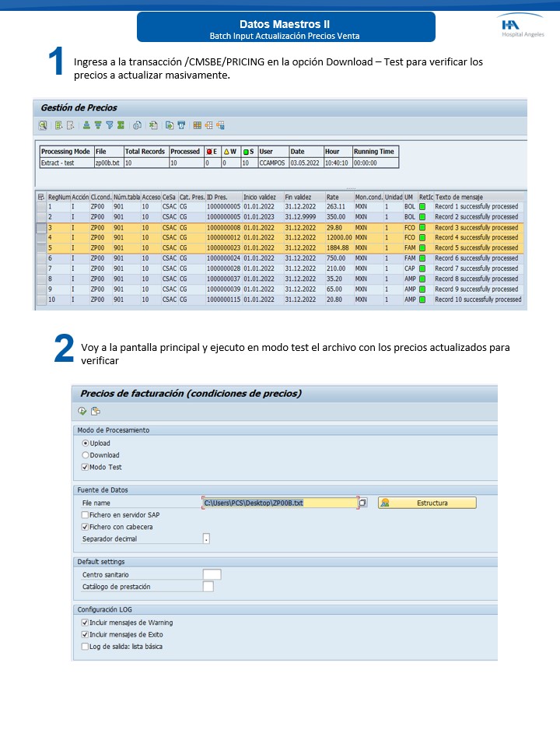
Task: Click the sum total icon in the toolbar
Action: 121,125
